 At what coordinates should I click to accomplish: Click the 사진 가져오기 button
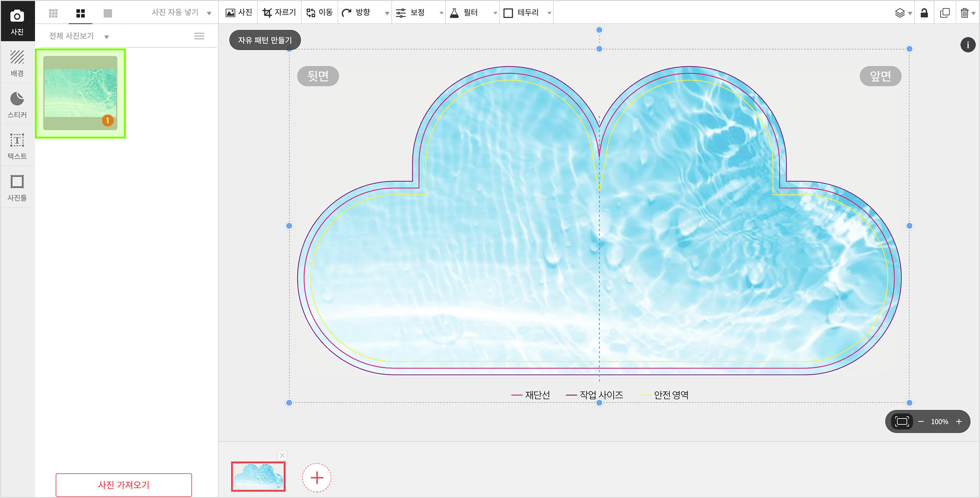coord(124,485)
